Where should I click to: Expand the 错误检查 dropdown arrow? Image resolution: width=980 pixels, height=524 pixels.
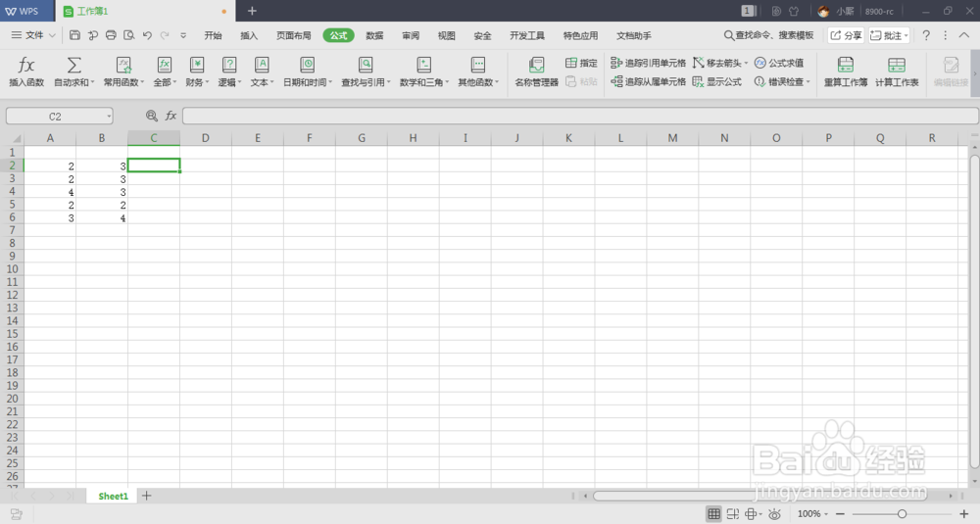[808, 82]
